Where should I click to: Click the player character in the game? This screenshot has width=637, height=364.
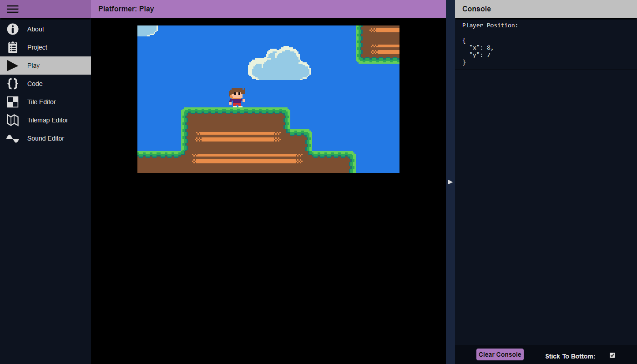(x=237, y=98)
